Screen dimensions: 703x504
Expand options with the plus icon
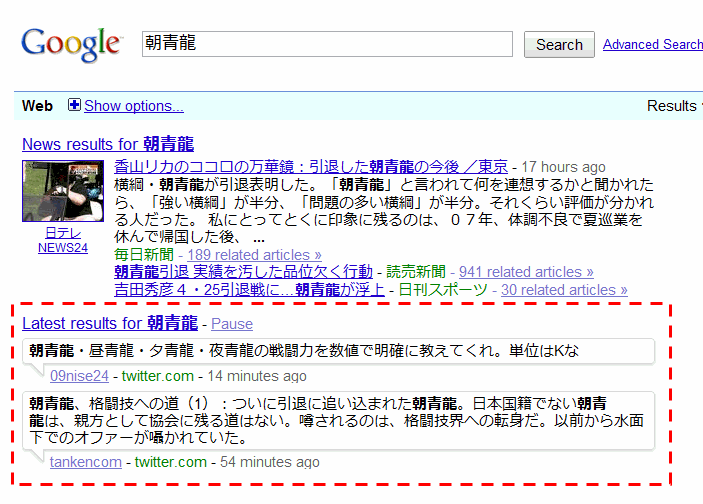(74, 106)
